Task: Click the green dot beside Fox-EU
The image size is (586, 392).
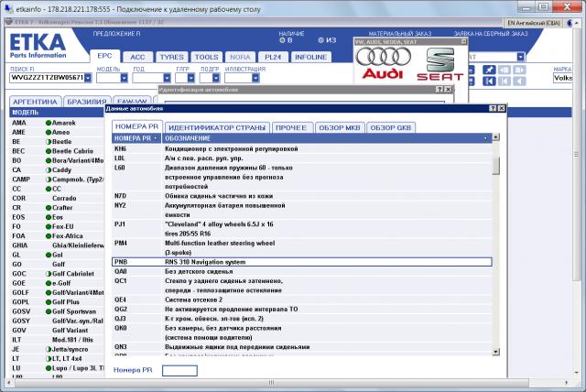Action: (x=49, y=226)
